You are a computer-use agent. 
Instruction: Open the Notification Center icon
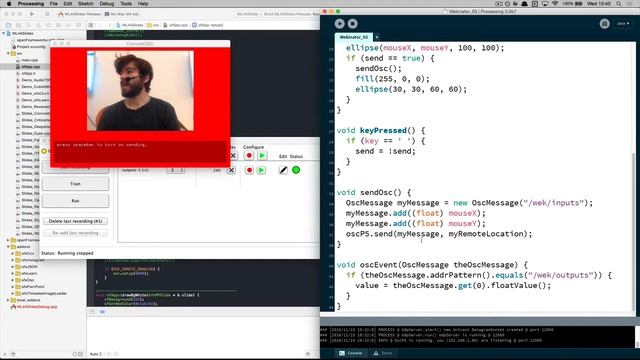(x=631, y=4)
